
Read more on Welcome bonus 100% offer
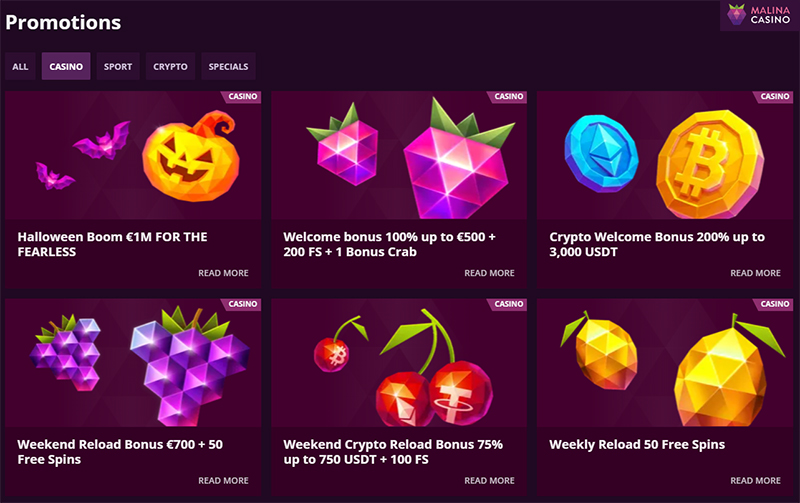click(489, 273)
